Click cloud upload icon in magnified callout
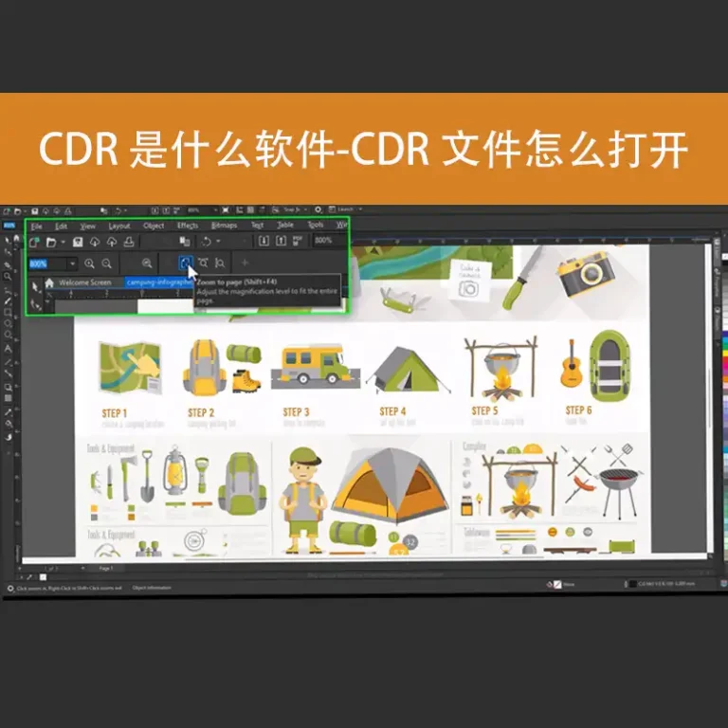 tap(112, 242)
